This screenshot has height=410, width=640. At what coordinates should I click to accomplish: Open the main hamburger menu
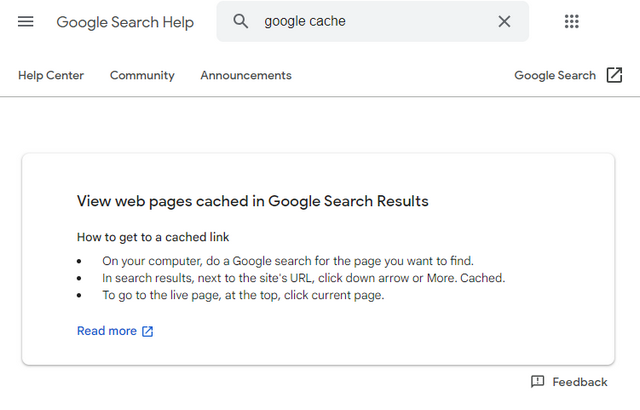click(x=26, y=21)
